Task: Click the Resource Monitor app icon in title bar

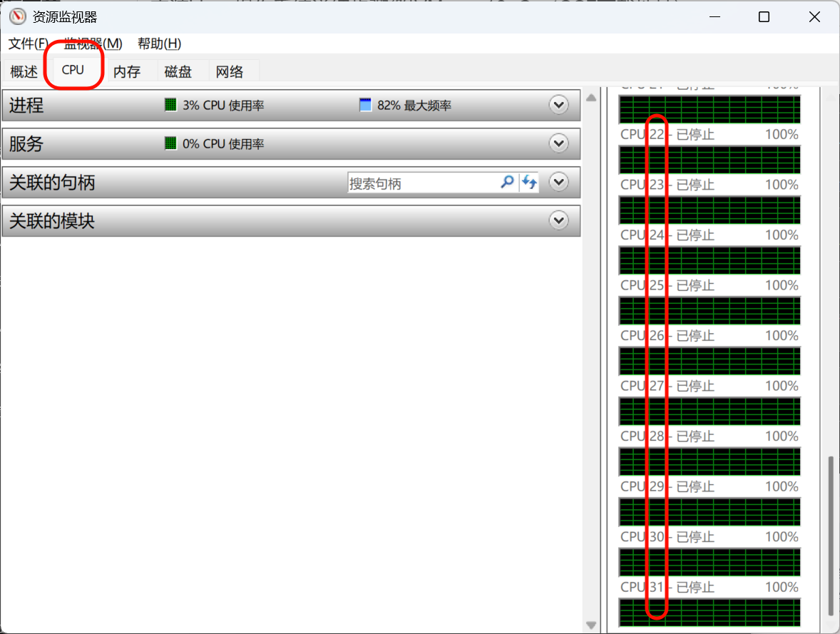Action: pos(18,17)
